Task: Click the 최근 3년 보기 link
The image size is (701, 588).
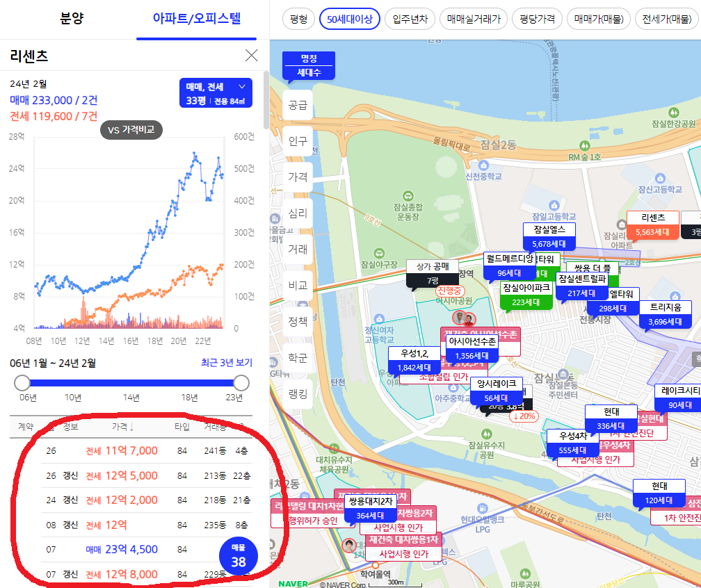Action: pyautogui.click(x=227, y=362)
